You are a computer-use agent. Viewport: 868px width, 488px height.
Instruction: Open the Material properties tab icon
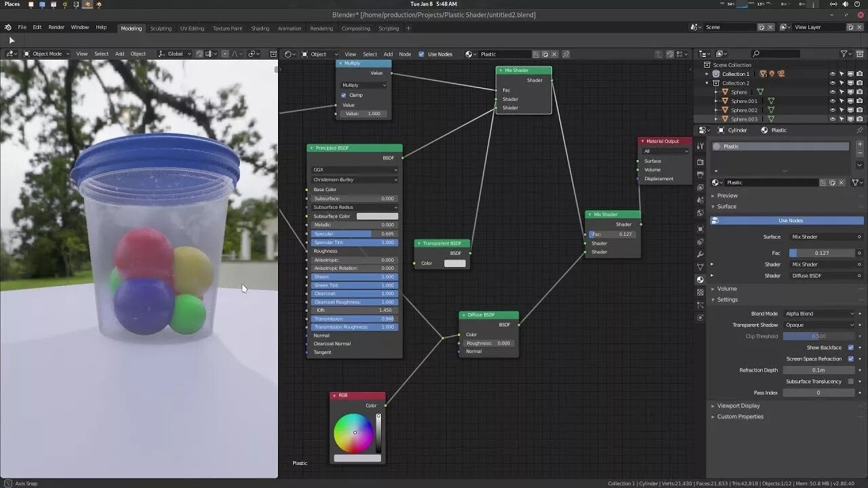point(701,279)
